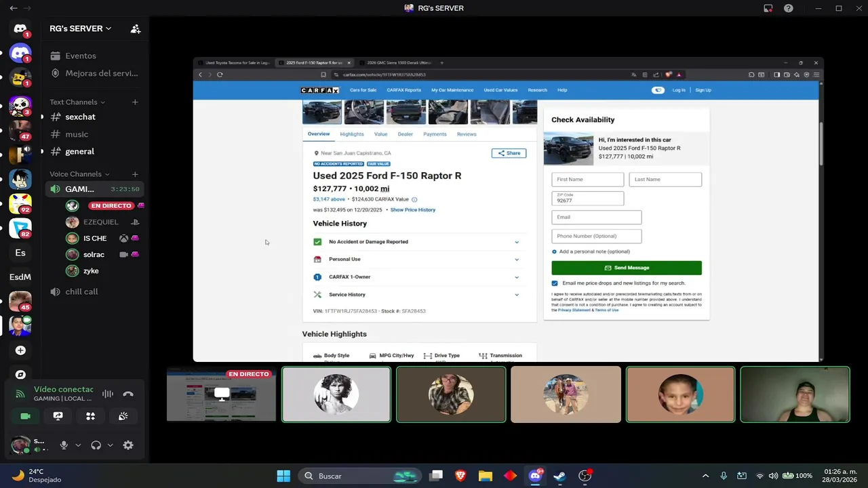Viewport: 868px width, 488px height.
Task: Open OBS Studio from the taskbar
Action: (x=585, y=476)
